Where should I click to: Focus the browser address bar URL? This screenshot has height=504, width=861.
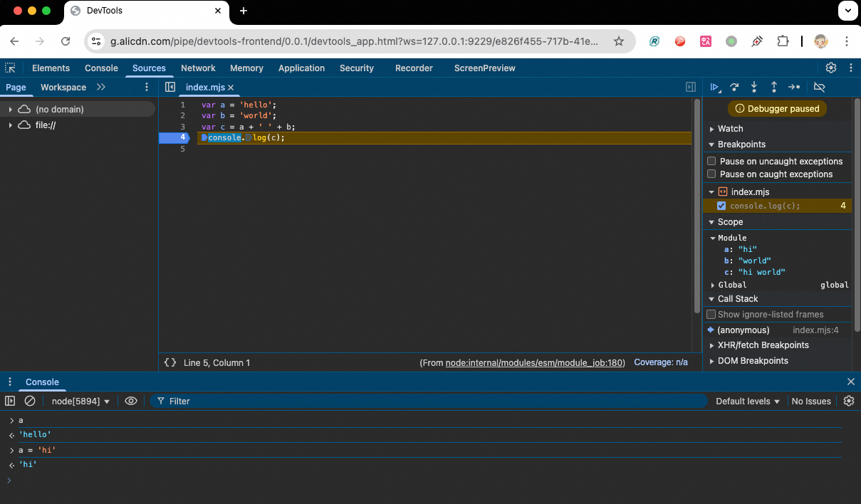click(354, 41)
